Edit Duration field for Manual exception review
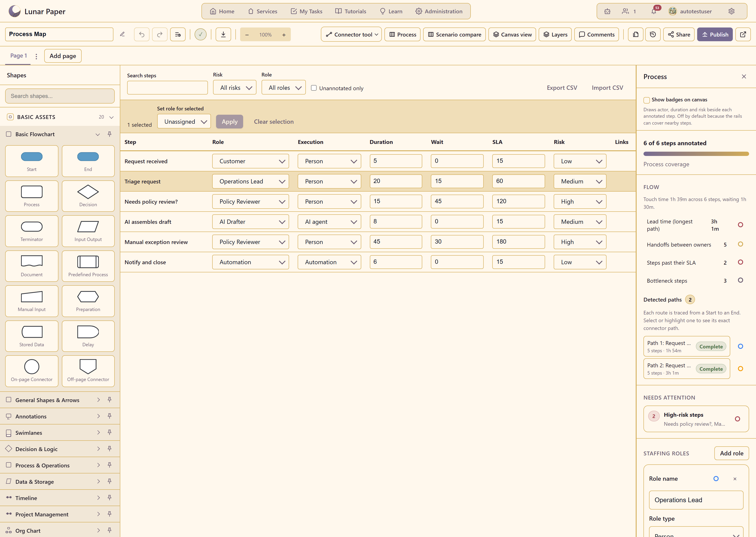The image size is (756, 537). point(396,242)
